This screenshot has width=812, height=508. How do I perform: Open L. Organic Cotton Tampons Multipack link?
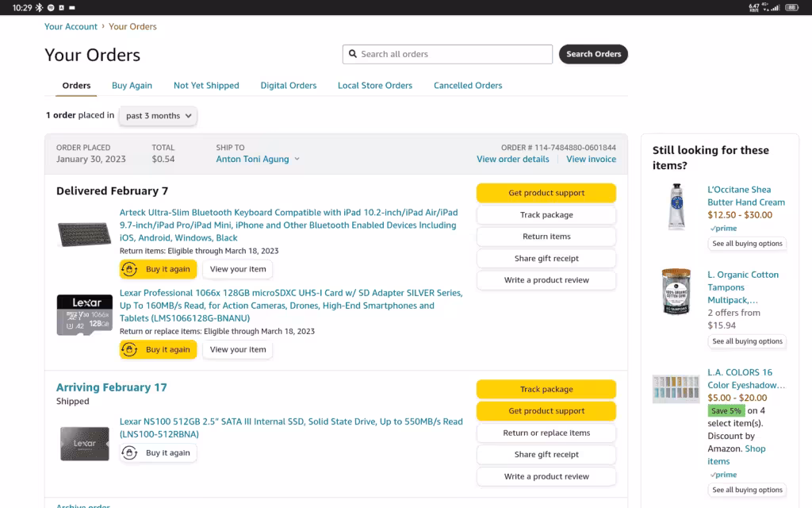point(743,287)
